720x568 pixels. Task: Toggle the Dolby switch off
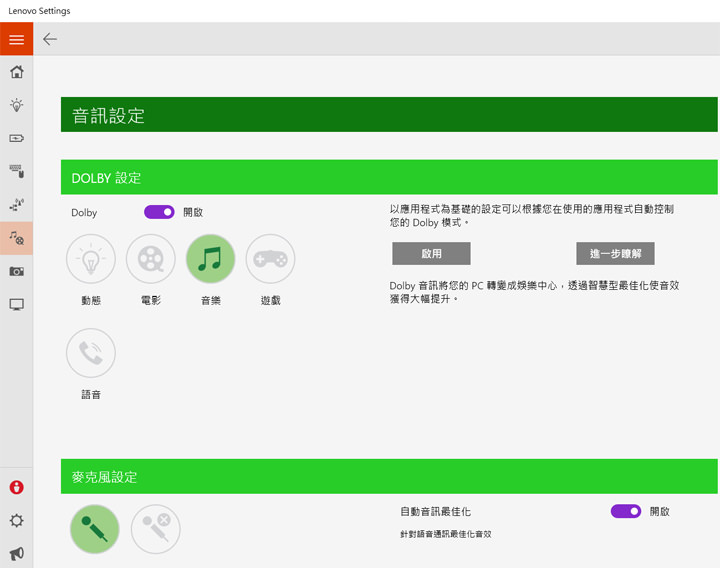pos(159,212)
